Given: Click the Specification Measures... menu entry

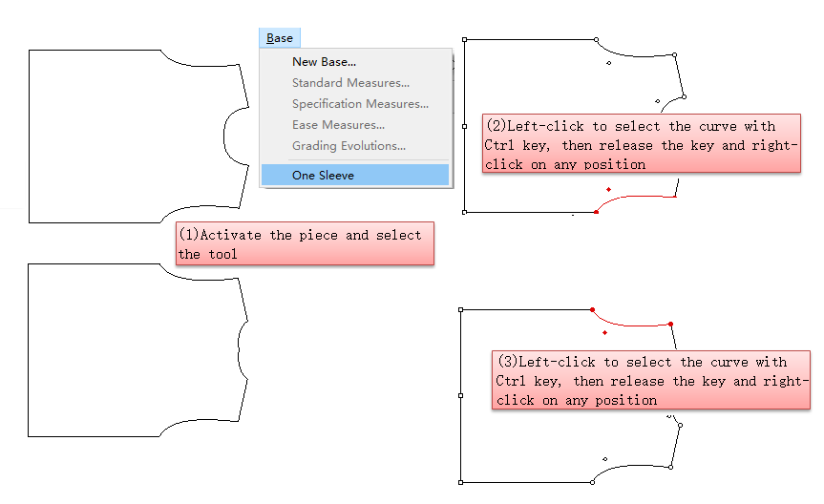Looking at the screenshot, I should pyautogui.click(x=360, y=104).
